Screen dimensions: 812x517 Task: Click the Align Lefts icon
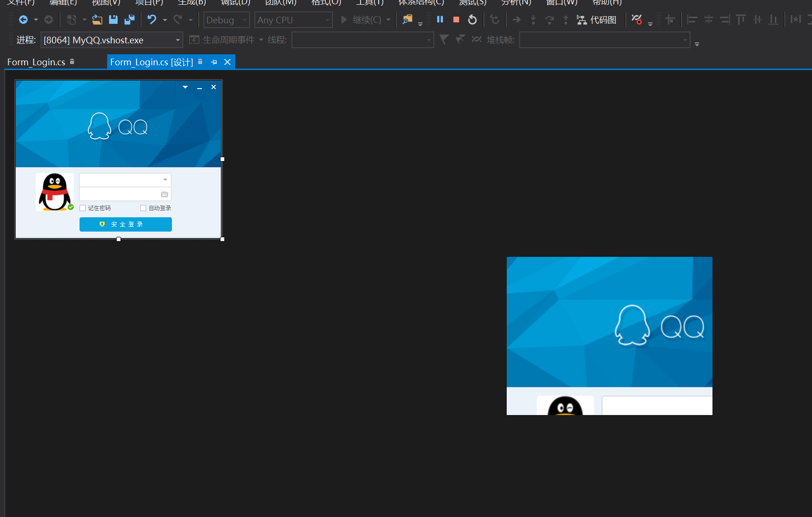692,20
